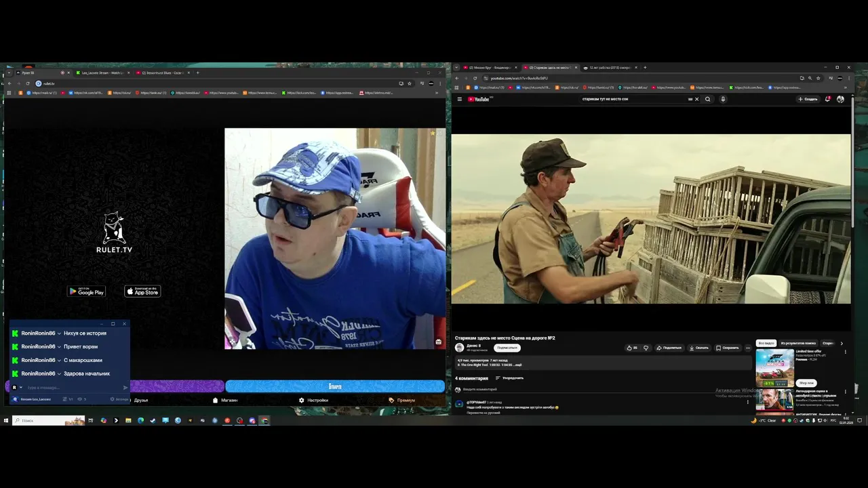868x488 pixels.
Task: Subscribe to the channel with Подписаться
Action: pos(507,348)
